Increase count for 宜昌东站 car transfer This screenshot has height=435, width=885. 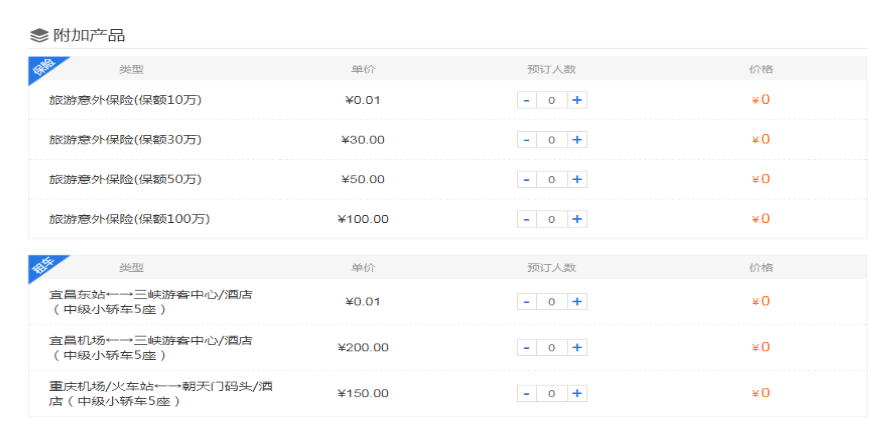(577, 302)
